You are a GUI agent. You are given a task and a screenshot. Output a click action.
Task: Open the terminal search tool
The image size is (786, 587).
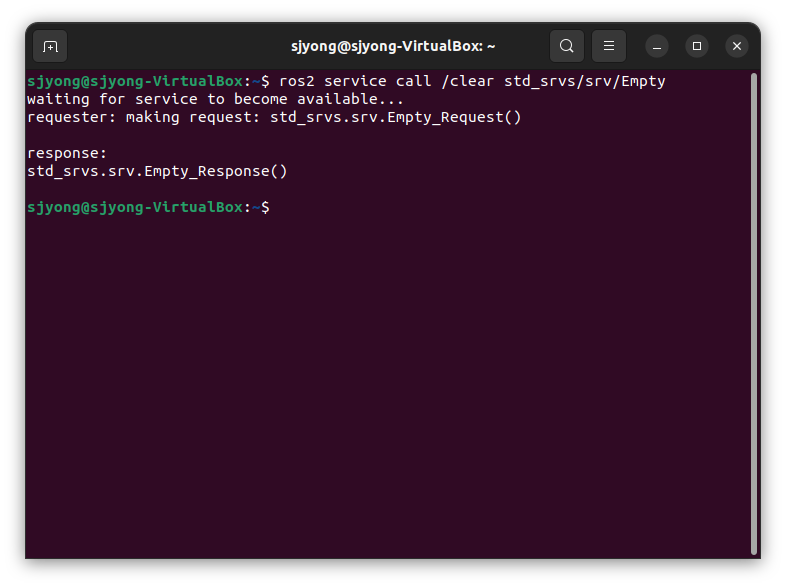click(x=566, y=46)
